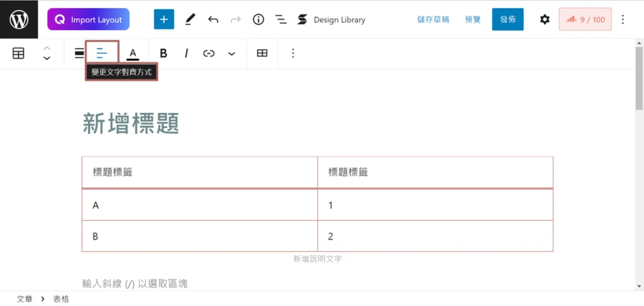Open the document details info icon

click(x=258, y=19)
